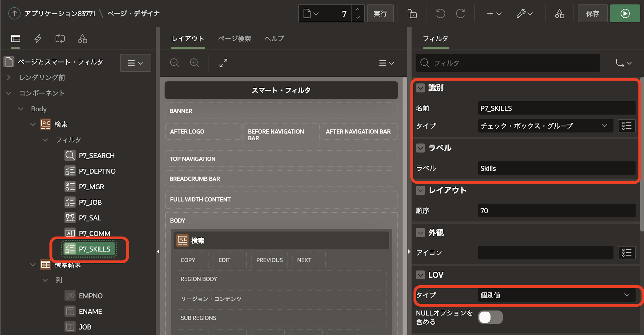Screen dimensions: 644x335
Task: Click the redo icon
Action: coord(460,14)
